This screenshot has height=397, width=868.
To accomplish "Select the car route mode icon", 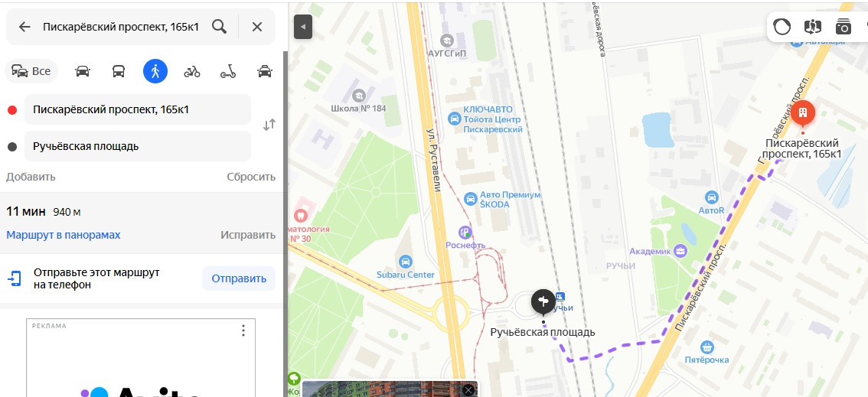I will tap(83, 71).
